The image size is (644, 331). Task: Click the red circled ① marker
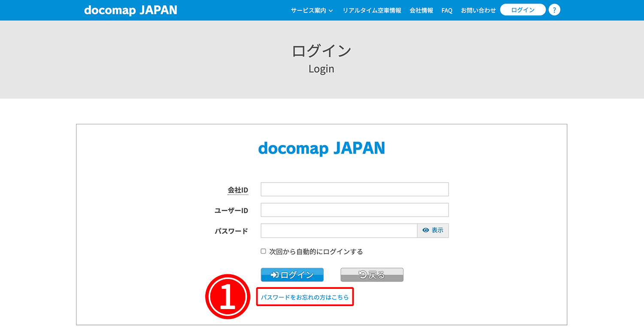[x=227, y=297]
